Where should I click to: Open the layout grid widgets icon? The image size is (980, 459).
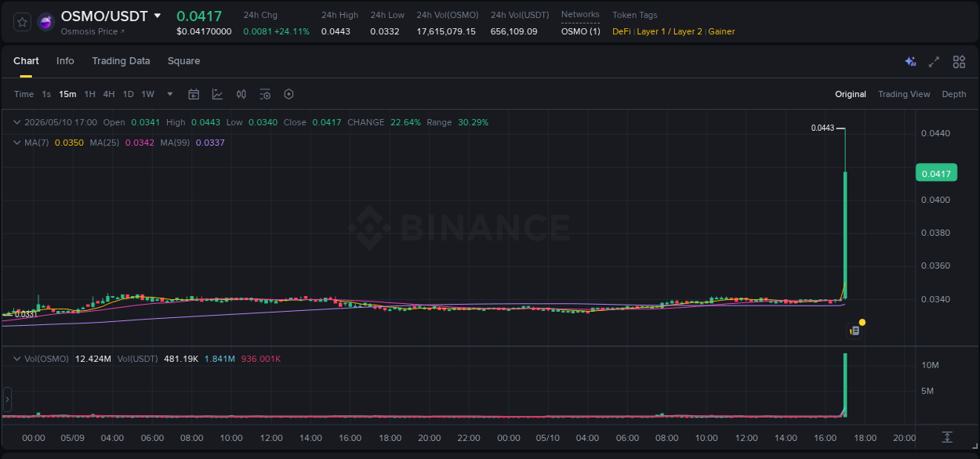point(959,62)
